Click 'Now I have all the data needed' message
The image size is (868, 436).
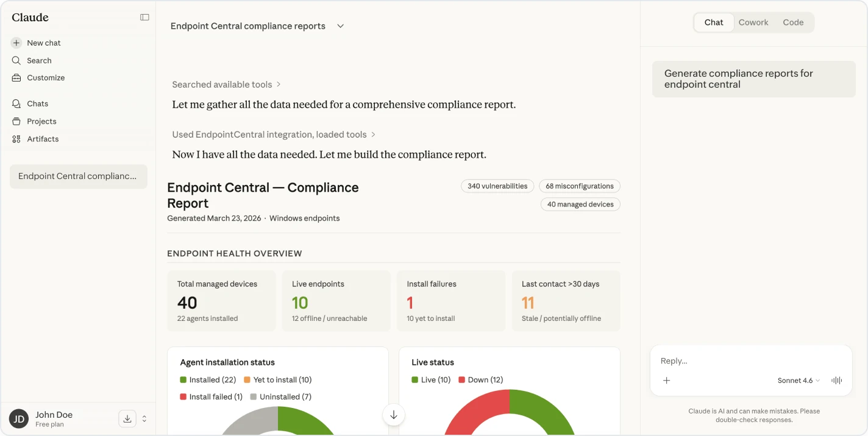329,155
